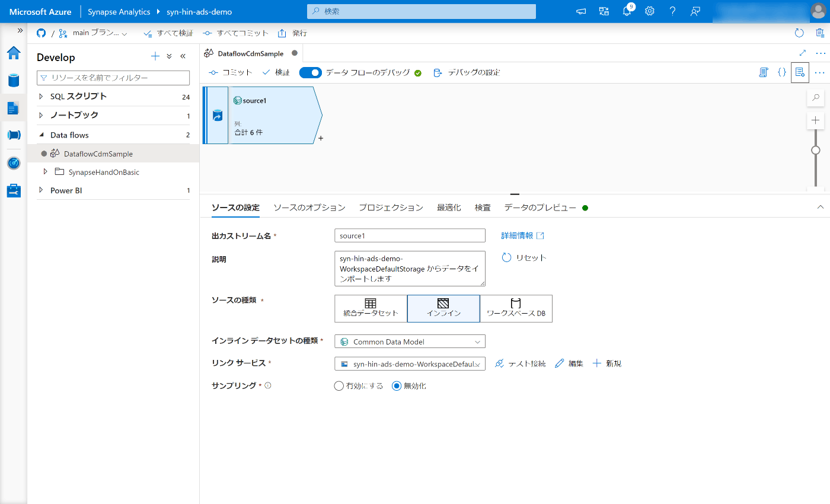
Task: Collapse the settings pane chevron
Action: coord(821,207)
